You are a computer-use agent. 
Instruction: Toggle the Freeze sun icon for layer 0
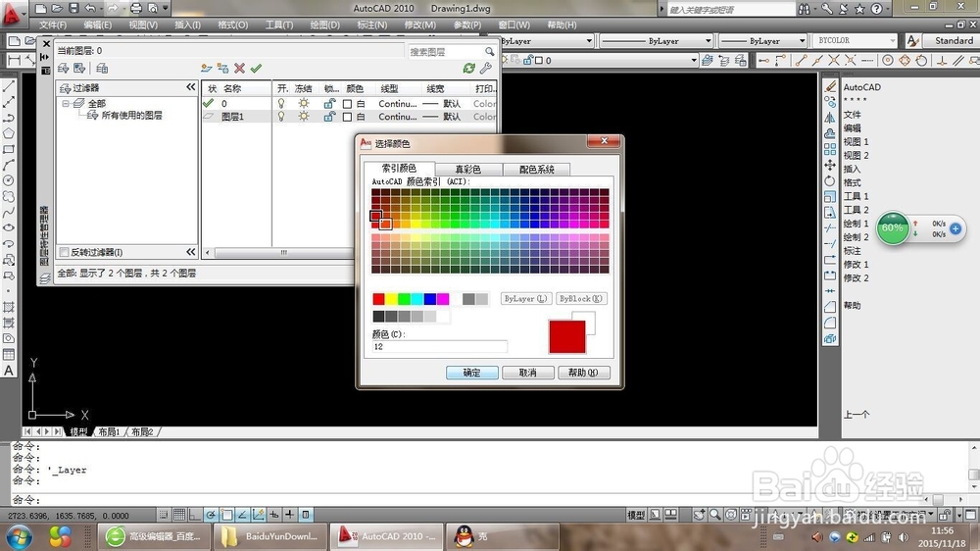(304, 103)
